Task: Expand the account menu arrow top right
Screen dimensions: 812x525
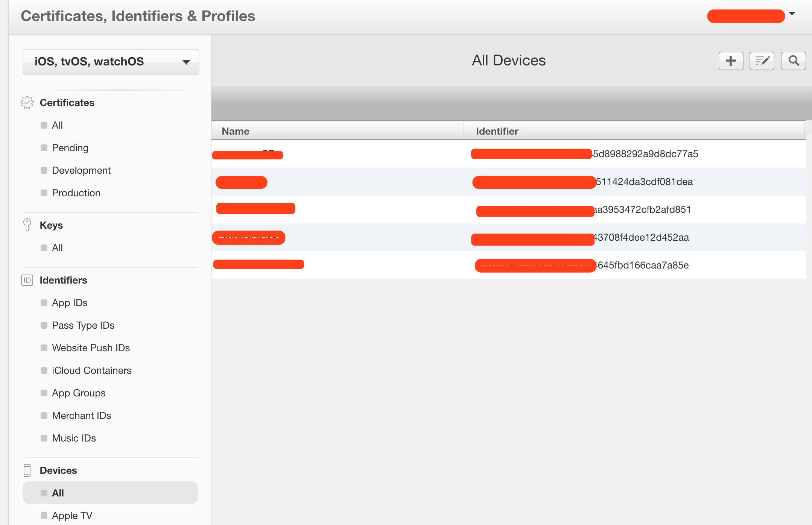Action: [792, 14]
